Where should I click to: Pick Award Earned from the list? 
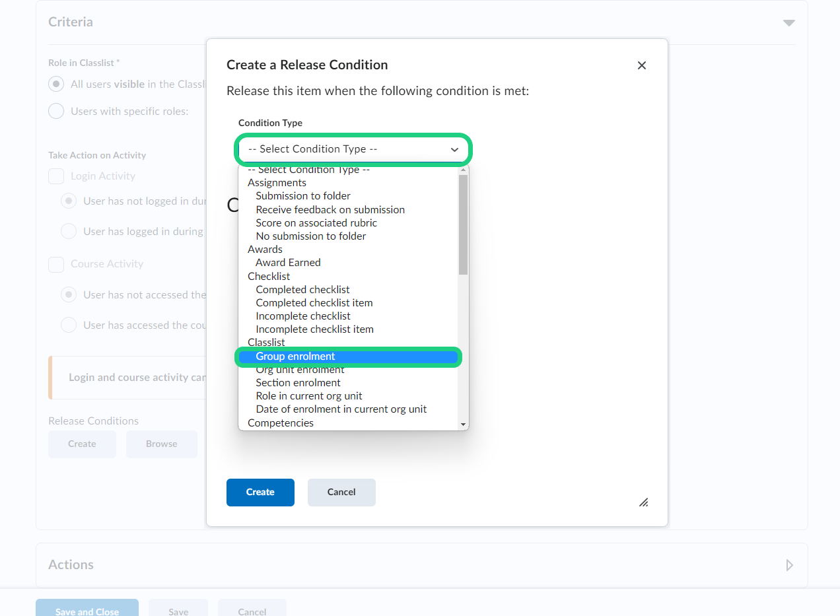click(288, 263)
